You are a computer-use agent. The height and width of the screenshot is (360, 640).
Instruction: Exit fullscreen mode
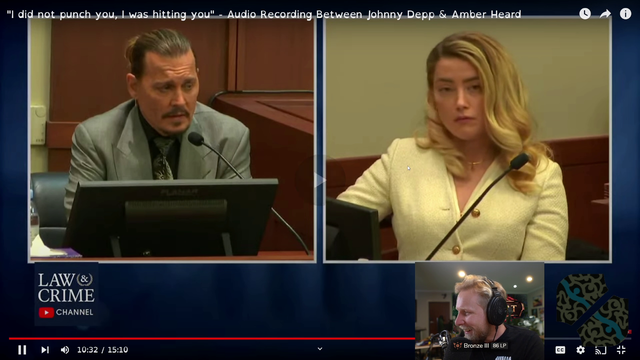pos(621,350)
